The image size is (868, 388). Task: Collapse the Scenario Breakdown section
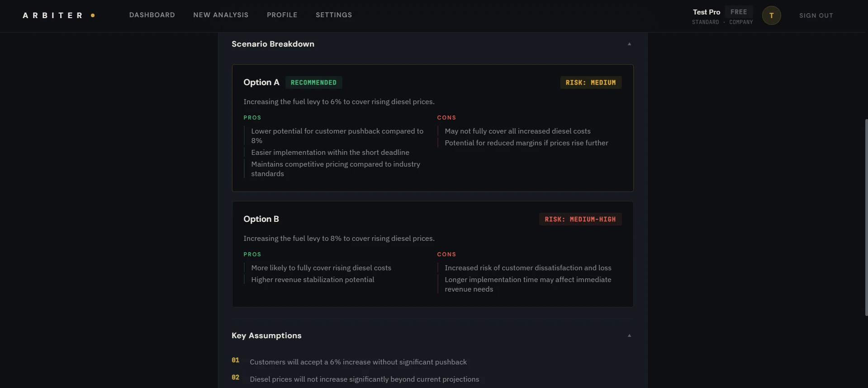pos(629,44)
